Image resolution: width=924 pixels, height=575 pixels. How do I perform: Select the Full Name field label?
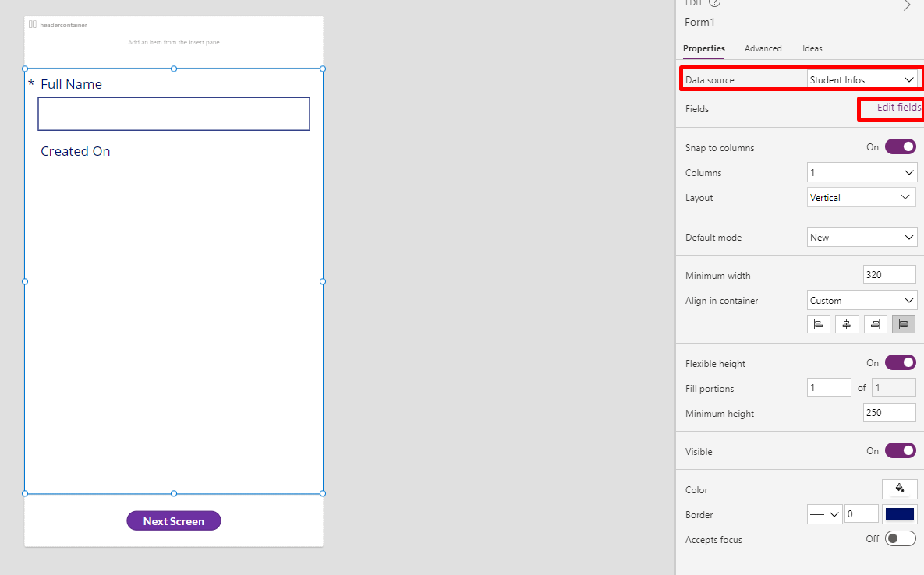pos(71,84)
